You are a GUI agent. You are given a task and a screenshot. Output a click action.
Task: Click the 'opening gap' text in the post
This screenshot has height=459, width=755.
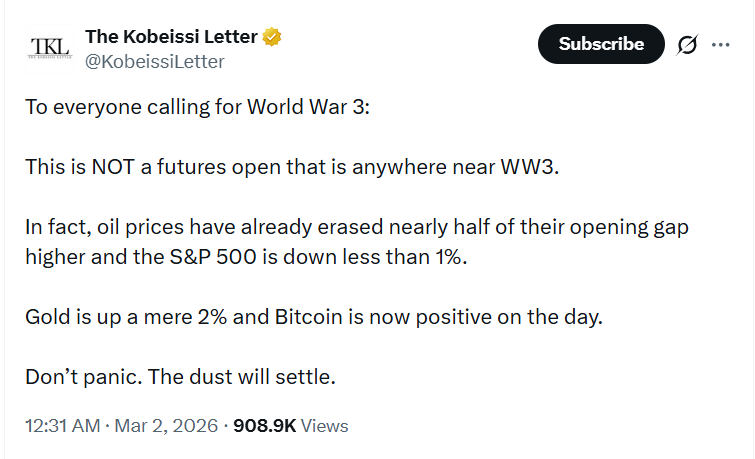[x=632, y=227]
